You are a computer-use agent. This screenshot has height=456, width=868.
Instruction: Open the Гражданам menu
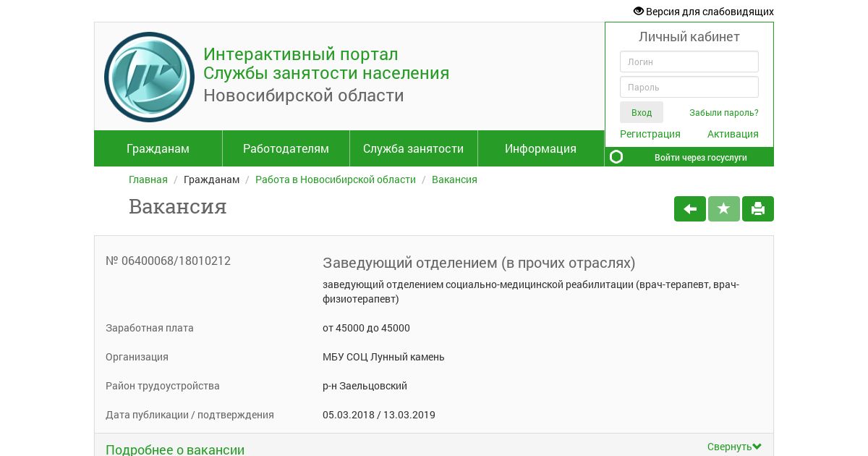click(x=158, y=148)
